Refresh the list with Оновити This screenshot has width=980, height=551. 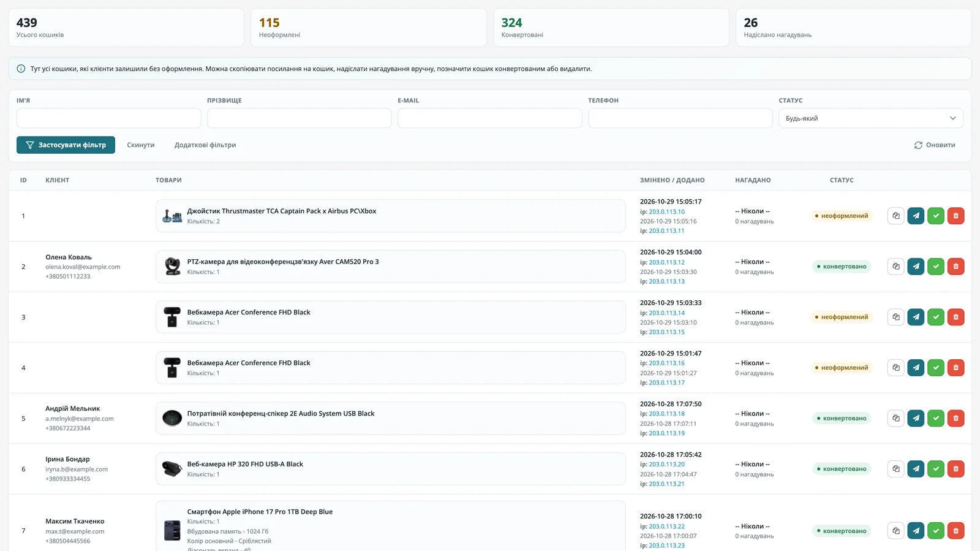pos(935,145)
